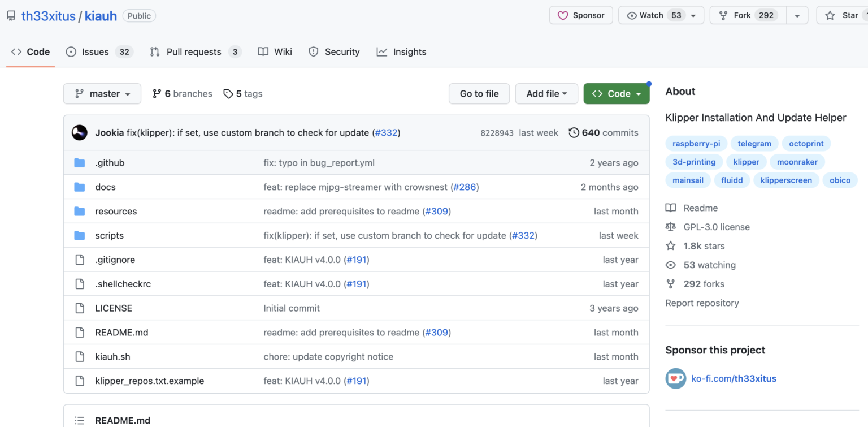868x427 pixels.
Task: Expand the Add file dropdown
Action: point(546,94)
